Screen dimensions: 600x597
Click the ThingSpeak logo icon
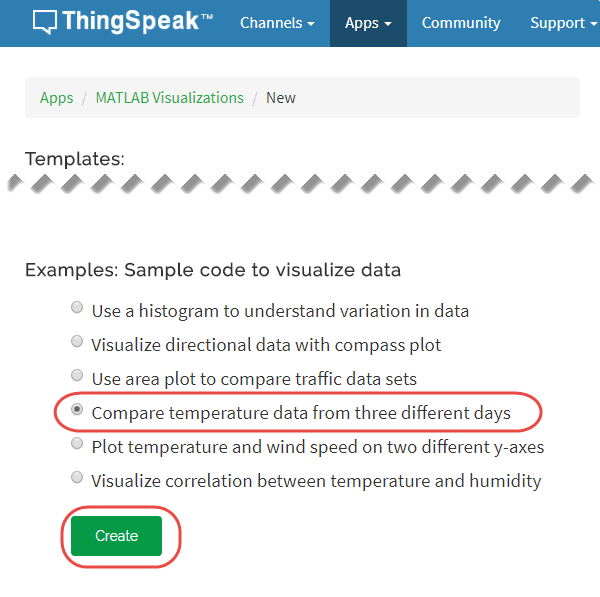[44, 23]
